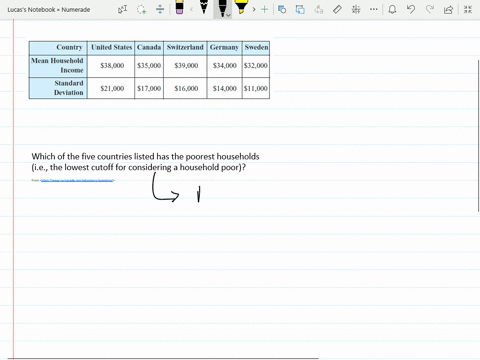Click the Canada column header

(x=149, y=47)
